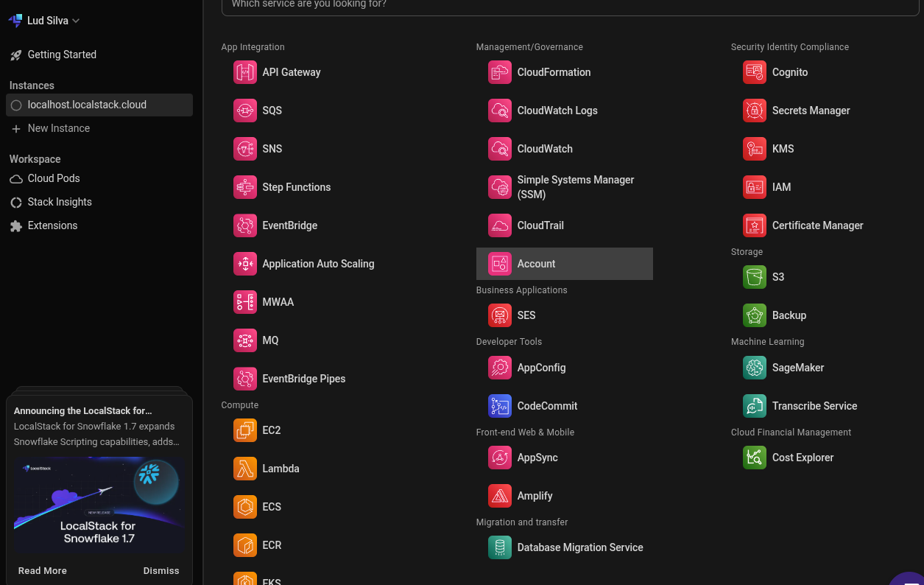Select the Step Functions icon
Viewport: 924px width, 585px height.
(245, 187)
